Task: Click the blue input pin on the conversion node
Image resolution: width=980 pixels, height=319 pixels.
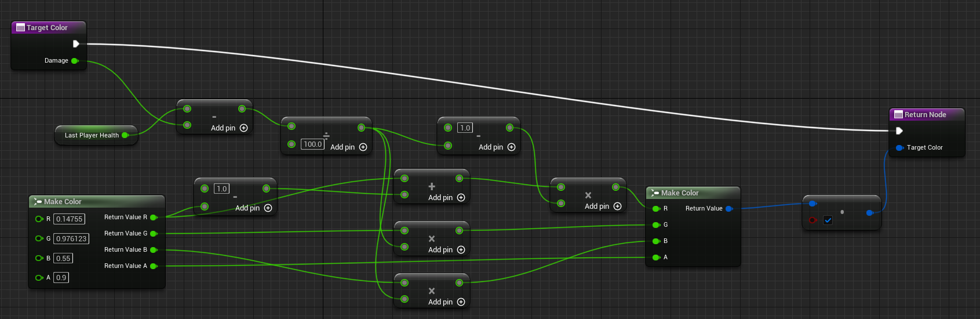Action: (813, 203)
